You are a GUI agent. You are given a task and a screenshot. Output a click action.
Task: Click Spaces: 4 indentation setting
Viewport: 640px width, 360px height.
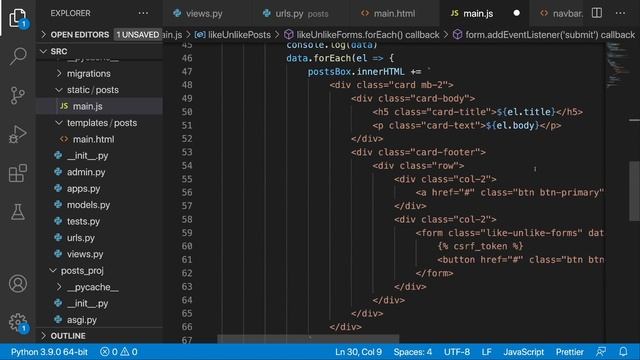(x=413, y=352)
